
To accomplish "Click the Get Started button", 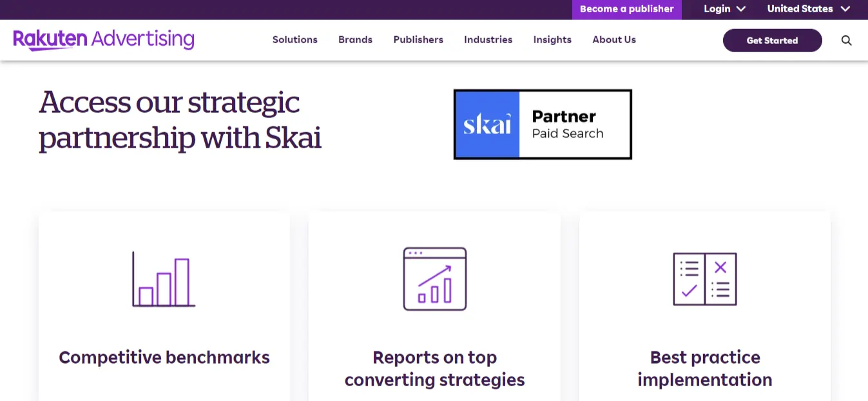I will click(x=773, y=41).
